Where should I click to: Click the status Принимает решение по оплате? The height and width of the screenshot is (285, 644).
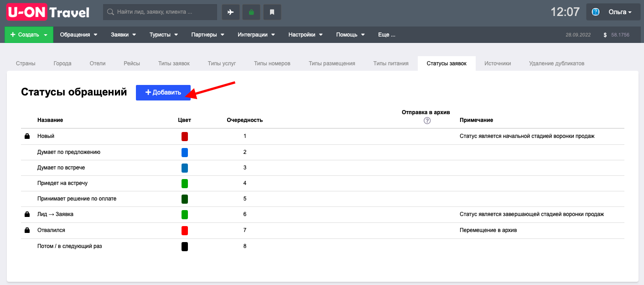[77, 199]
